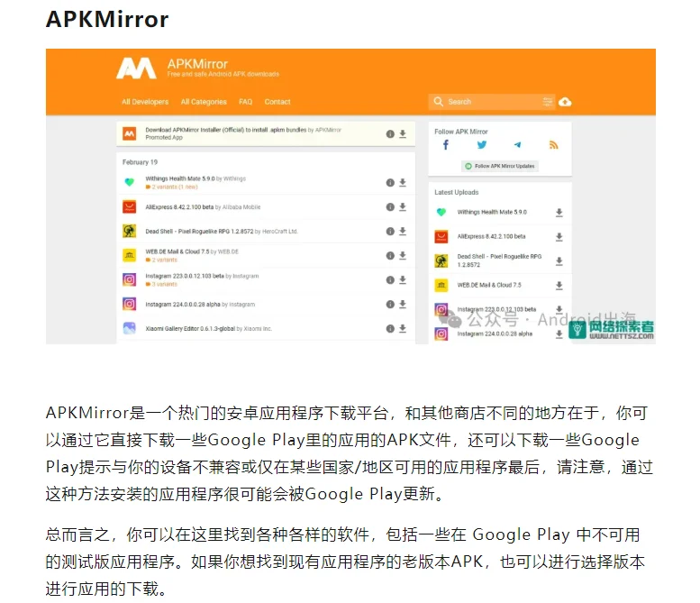The width and height of the screenshot is (700, 603).
Task: Show info for Instagram 223 beta
Action: click(x=390, y=280)
